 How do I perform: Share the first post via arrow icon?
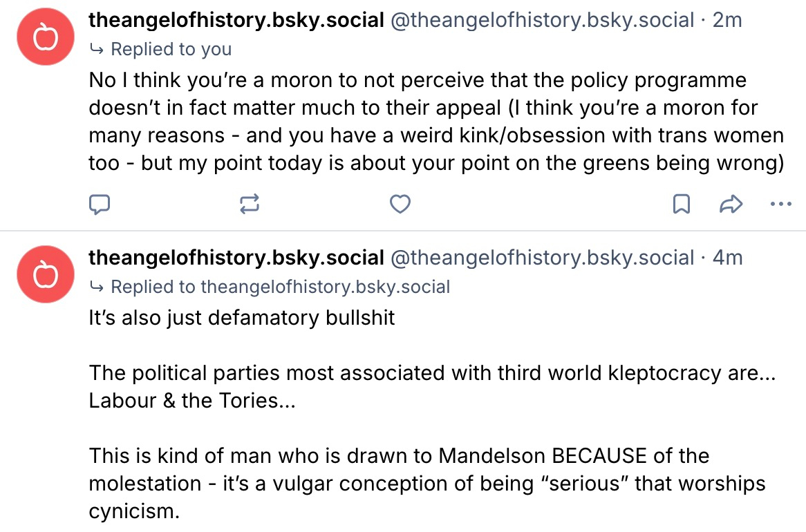[x=731, y=204]
